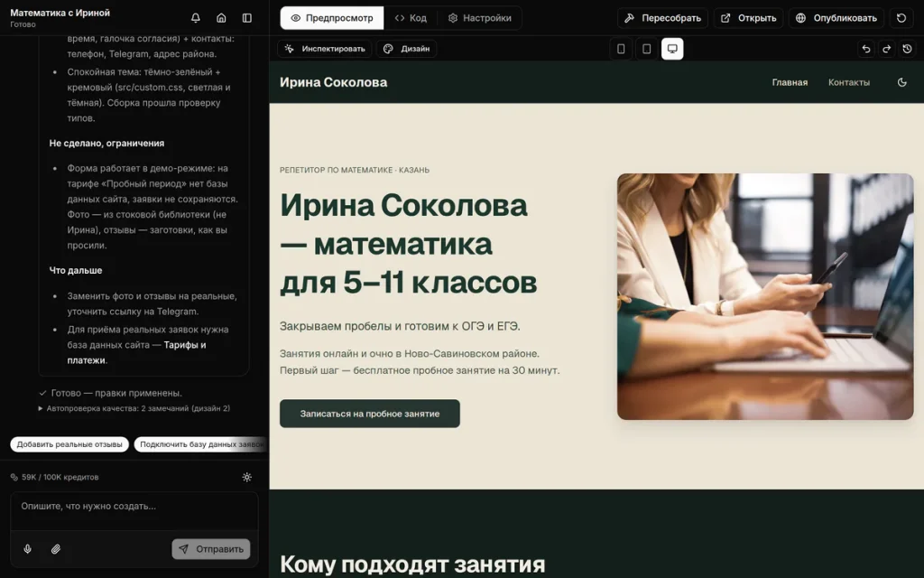Click Добавить реальные отзывы suggestion chip

(x=69, y=444)
